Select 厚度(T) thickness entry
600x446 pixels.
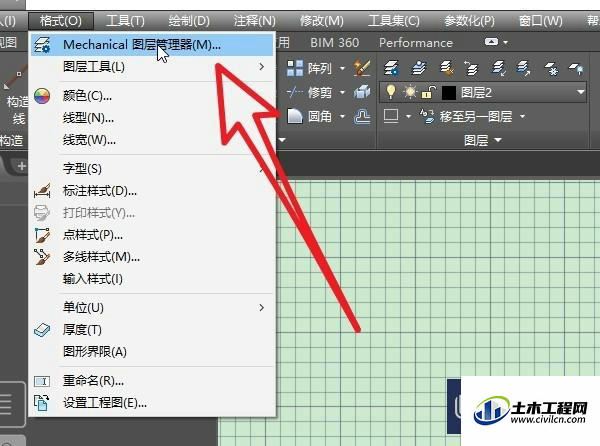tap(152, 330)
